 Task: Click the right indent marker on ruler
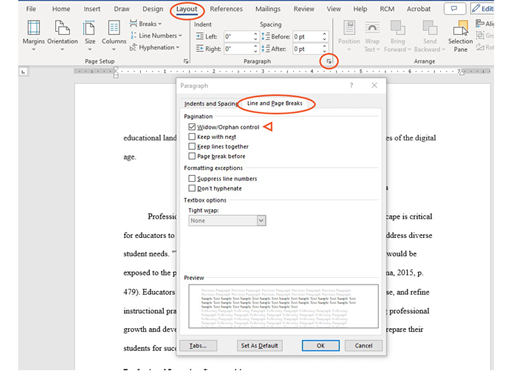[x=461, y=72]
